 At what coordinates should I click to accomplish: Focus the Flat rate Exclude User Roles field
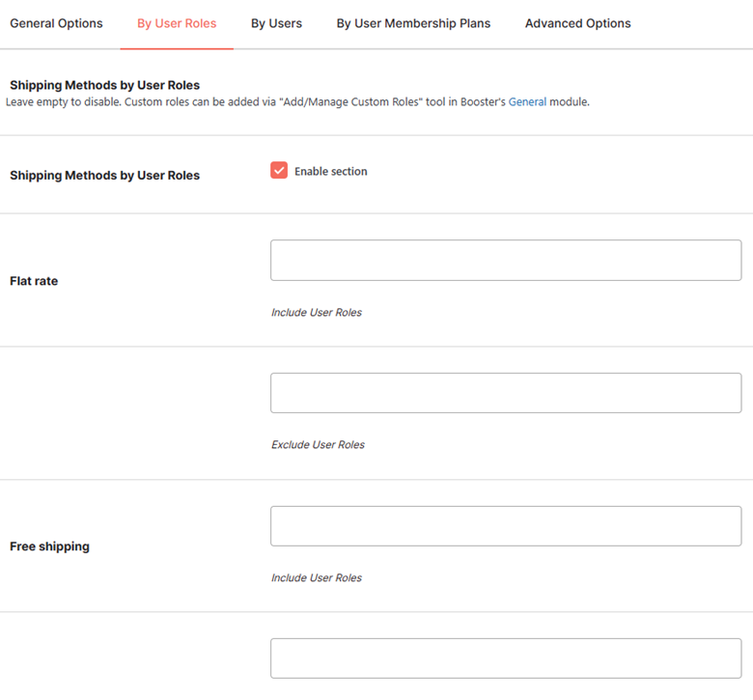[506, 393]
